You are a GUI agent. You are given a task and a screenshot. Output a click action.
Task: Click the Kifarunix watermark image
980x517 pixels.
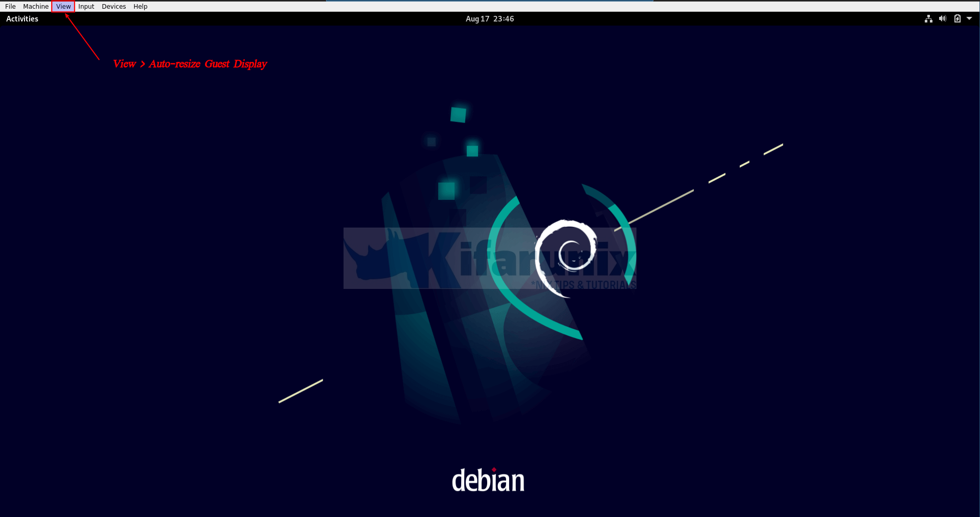(x=490, y=258)
